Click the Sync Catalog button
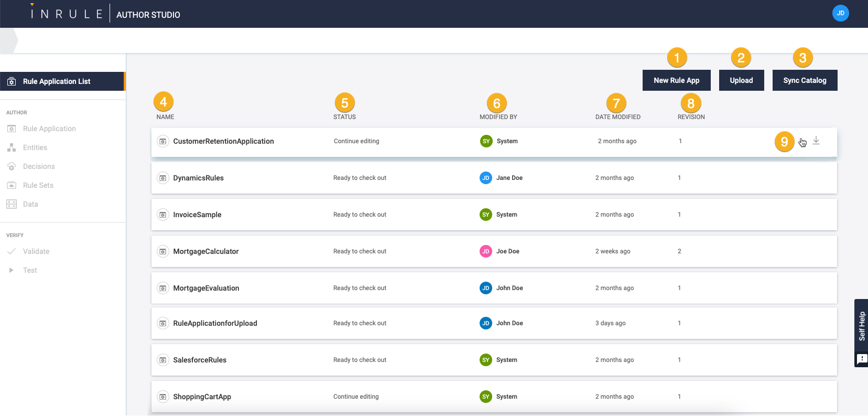The width and height of the screenshot is (868, 416). [x=805, y=80]
